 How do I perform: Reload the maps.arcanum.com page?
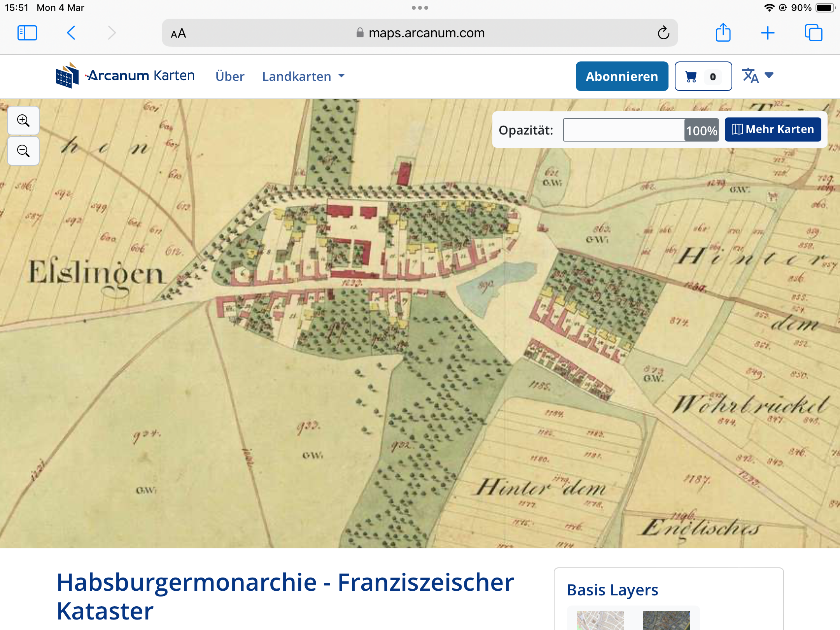point(663,33)
